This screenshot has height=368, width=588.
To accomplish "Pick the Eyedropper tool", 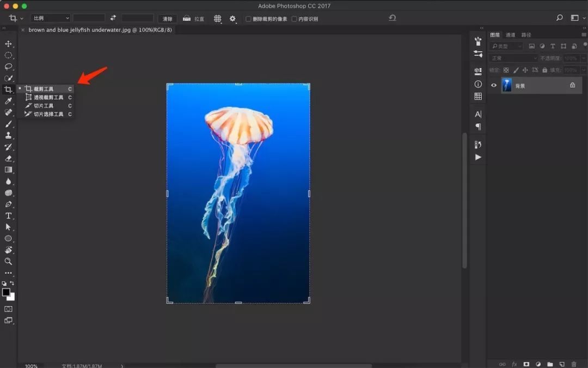I will [x=8, y=101].
